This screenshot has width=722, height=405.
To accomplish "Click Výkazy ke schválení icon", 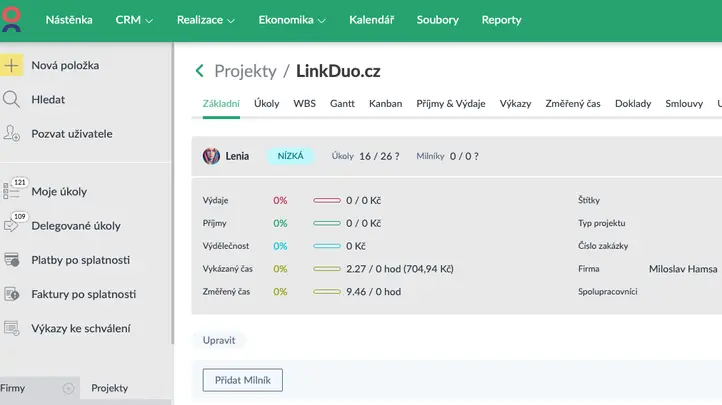I will click(x=12, y=328).
